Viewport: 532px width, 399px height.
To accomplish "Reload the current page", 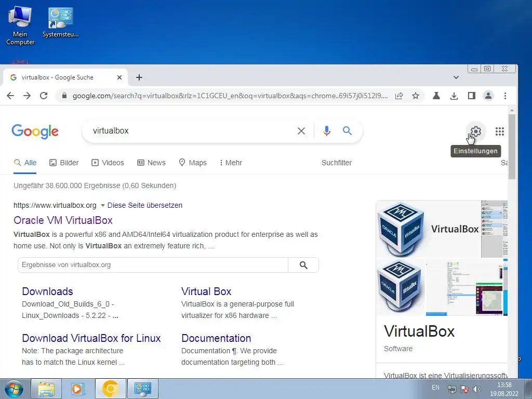I will (x=44, y=96).
